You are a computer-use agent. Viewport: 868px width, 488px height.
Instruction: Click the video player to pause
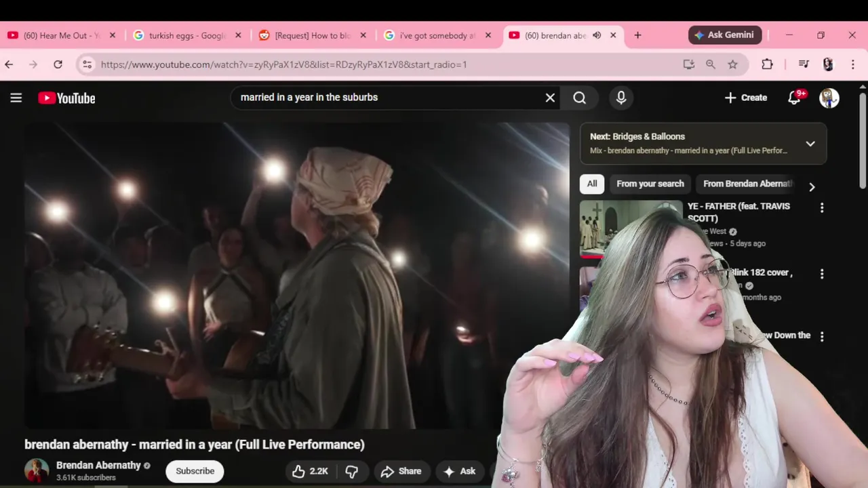[x=297, y=275]
